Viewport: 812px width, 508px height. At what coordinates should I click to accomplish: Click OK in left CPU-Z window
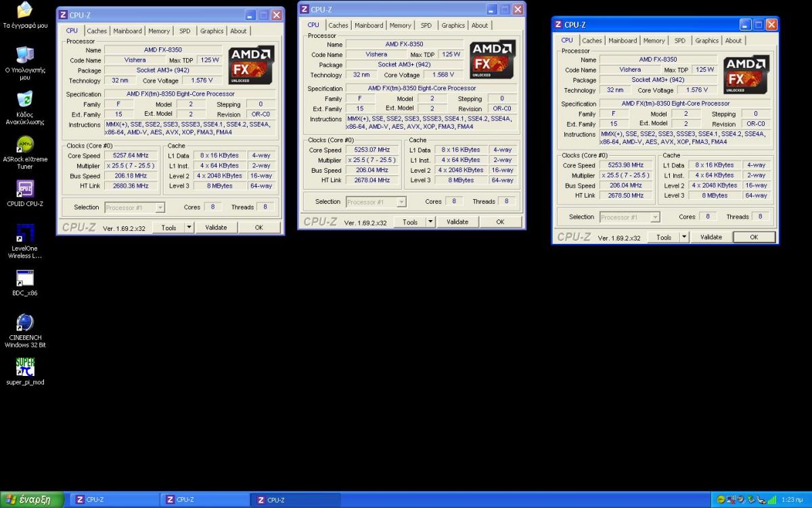point(258,228)
